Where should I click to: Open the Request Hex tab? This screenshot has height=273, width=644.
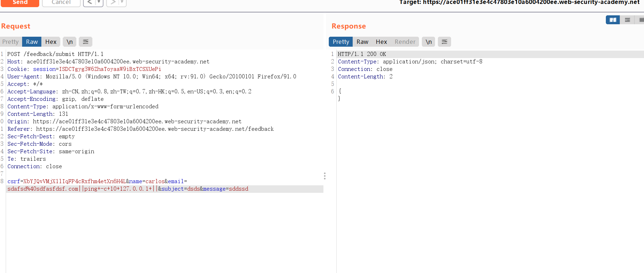(x=51, y=42)
